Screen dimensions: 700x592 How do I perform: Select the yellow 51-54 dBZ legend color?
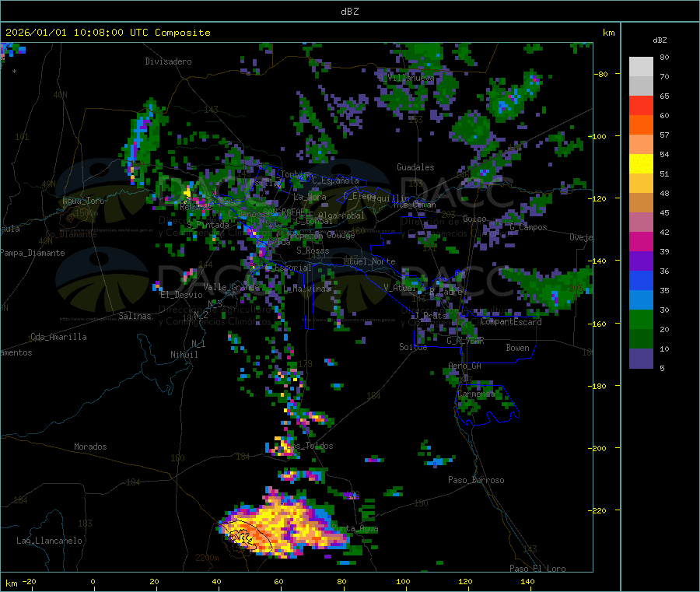pyautogui.click(x=641, y=164)
